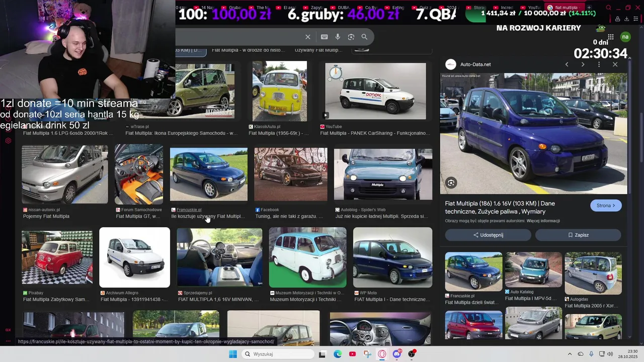Open the Archiwum Allegro white Multipla thumbnail
The height and width of the screenshot is (362, 644).
pos(134,257)
